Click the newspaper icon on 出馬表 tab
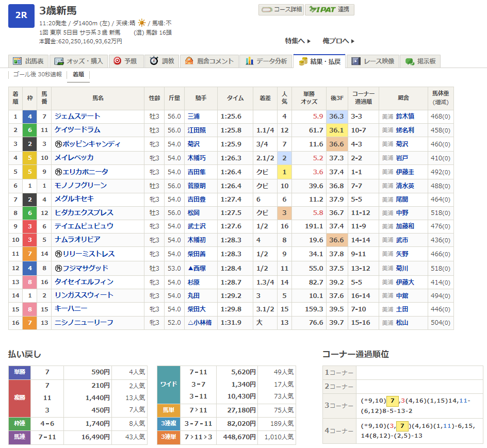Viewport: 487px width, 448px height. point(17,61)
